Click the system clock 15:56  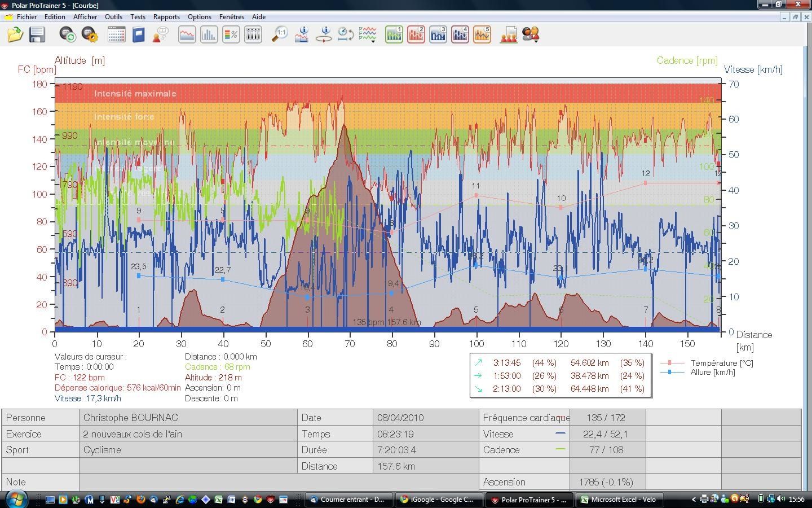click(797, 500)
